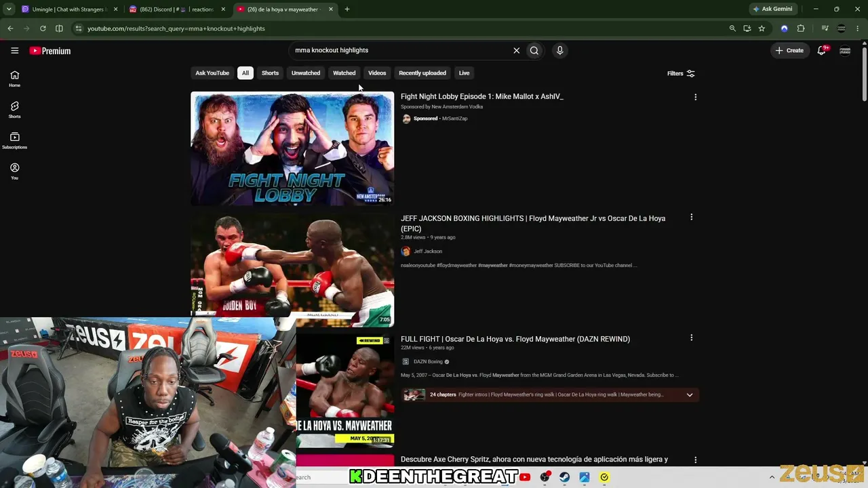The height and width of the screenshot is (488, 868).
Task: Show hidden system tray icons
Action: 772,477
